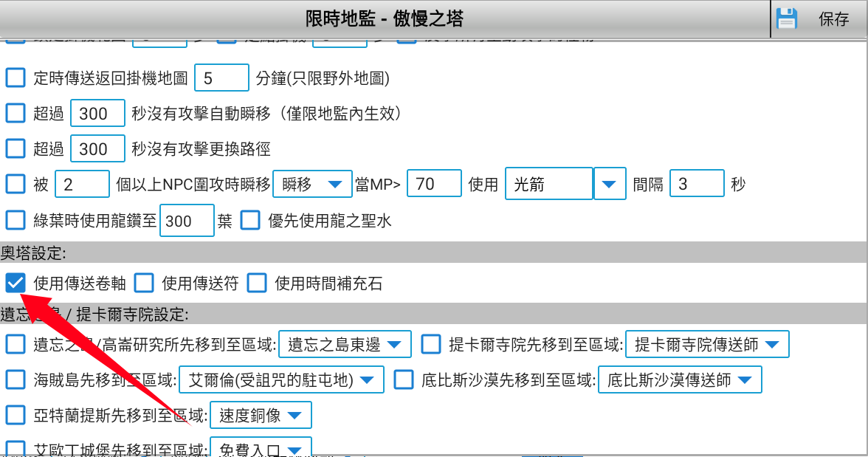Toggle 定時傳送返回掛機地圖 checkbox
Screen dimensions: 868x457
15,78
